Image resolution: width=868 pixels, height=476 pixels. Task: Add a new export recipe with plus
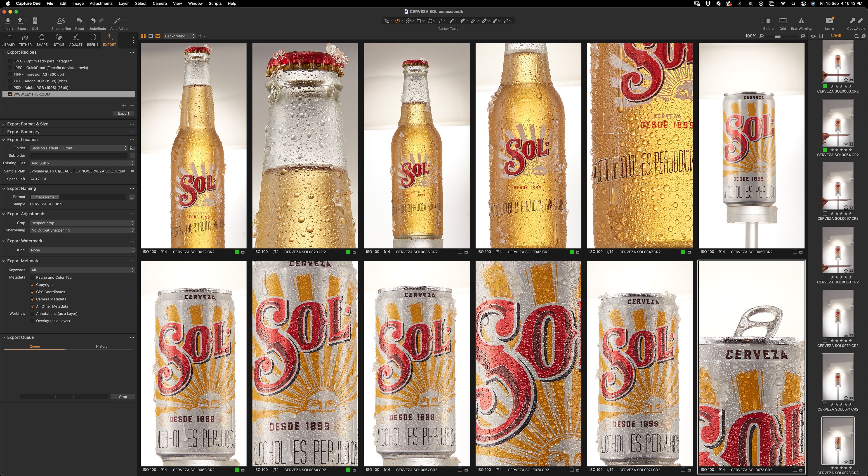point(124,105)
